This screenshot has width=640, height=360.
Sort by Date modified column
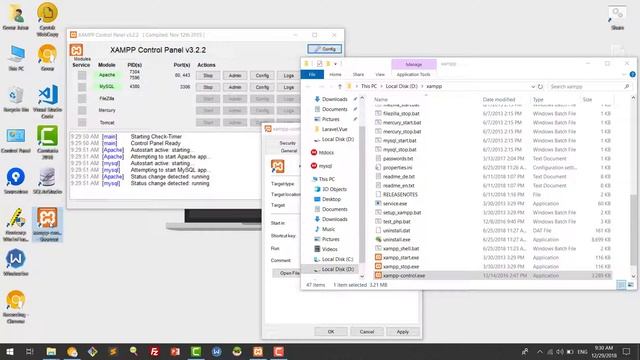(x=498, y=99)
